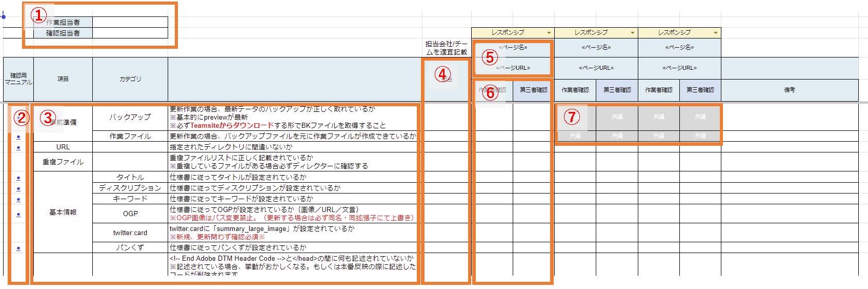Select the OGP category cell
Image resolution: width=868 pixels, height=289 pixels.
pos(130,214)
